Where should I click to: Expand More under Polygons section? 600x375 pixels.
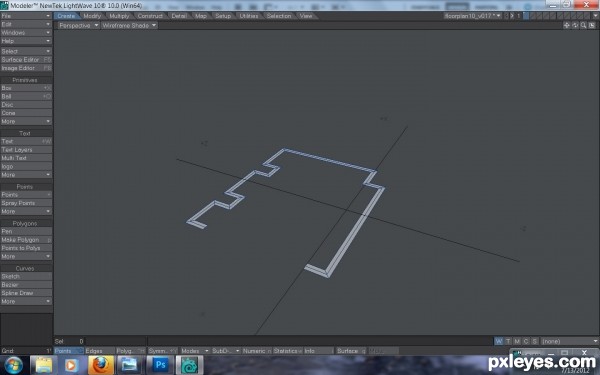click(x=26, y=256)
